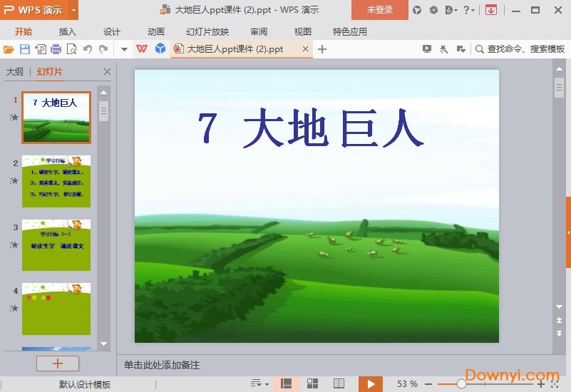Switch to reading view icon
This screenshot has height=392, width=571.
pyautogui.click(x=339, y=383)
